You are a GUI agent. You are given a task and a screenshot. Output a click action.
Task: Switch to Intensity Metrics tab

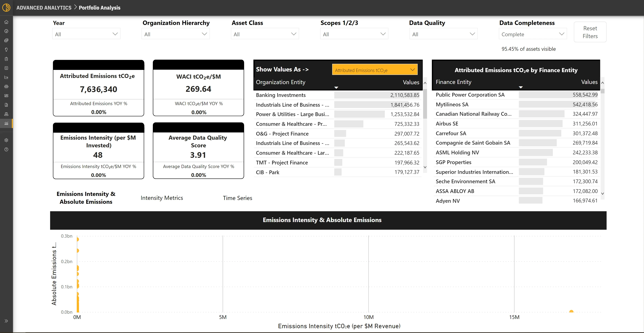point(162,198)
